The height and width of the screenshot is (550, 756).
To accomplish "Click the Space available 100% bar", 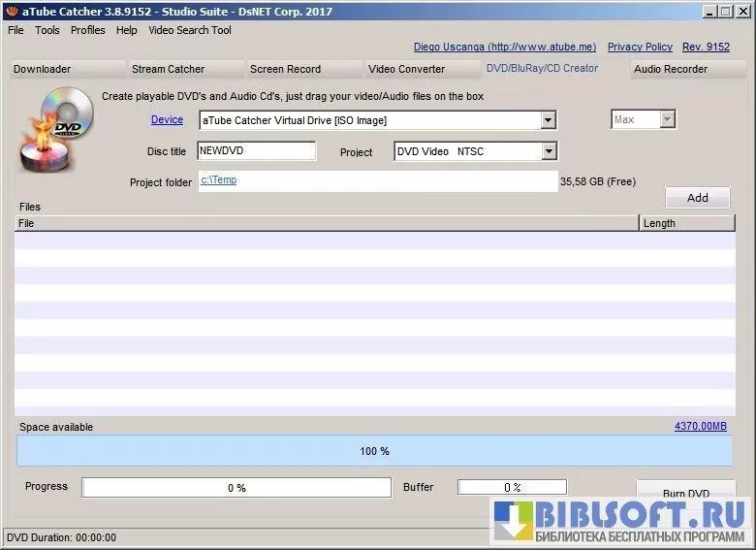I will pyautogui.click(x=374, y=451).
